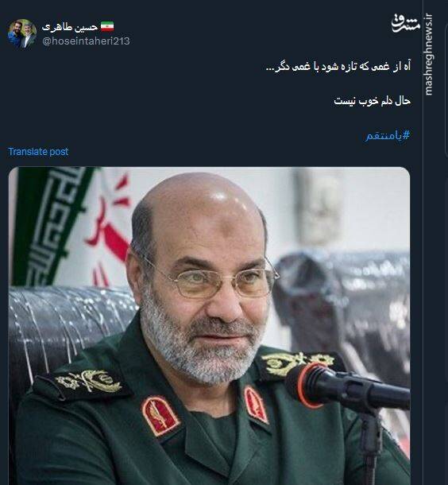Open the @hoseintaheri213 handle
This screenshot has width=448, height=485.
coord(86,41)
